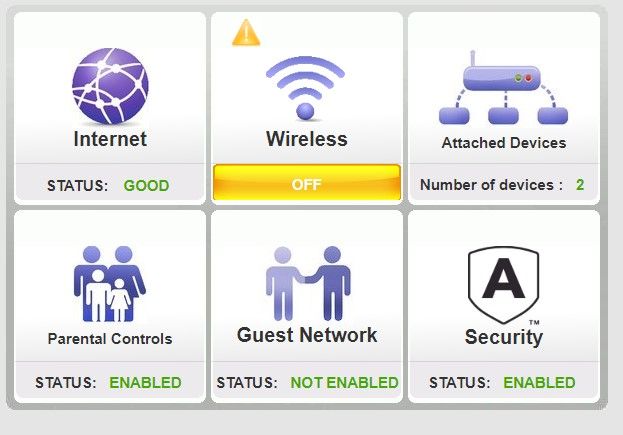Viewport: 623px width, 435px height.
Task: Click the number of devices count
Action: tap(580, 185)
